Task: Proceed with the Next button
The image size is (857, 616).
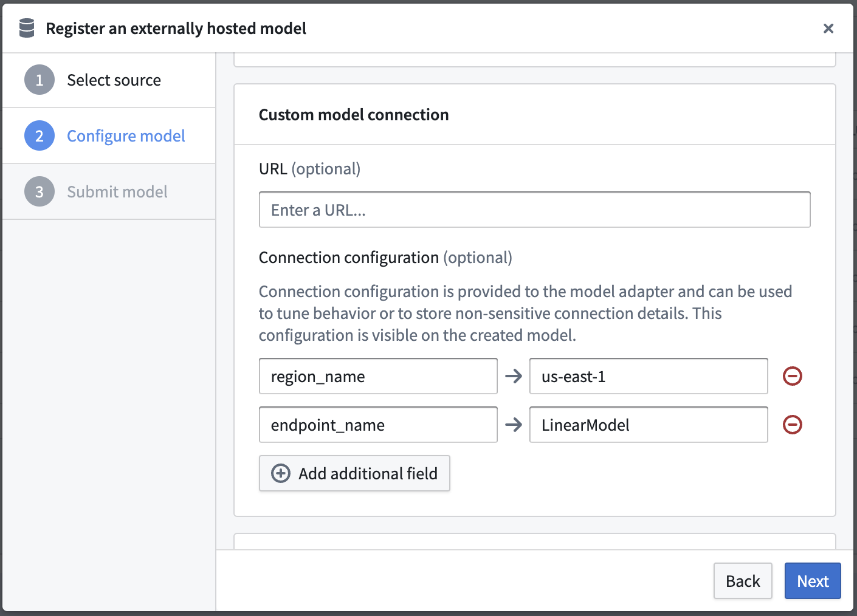Action: [813, 581]
